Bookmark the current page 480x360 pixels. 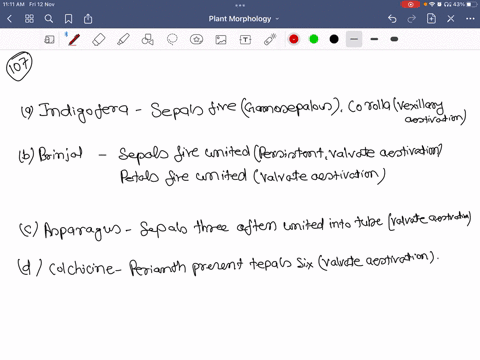tap(68, 19)
